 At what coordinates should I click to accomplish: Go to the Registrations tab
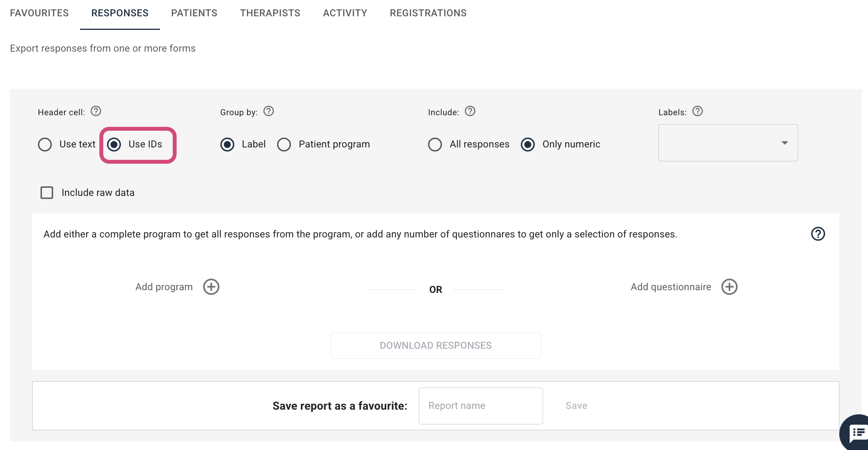428,13
